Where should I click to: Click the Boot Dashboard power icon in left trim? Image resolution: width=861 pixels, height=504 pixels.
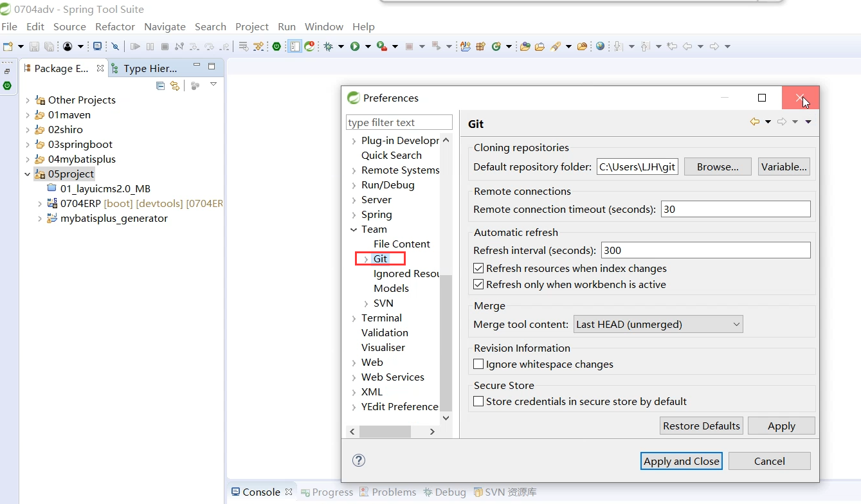coord(7,85)
